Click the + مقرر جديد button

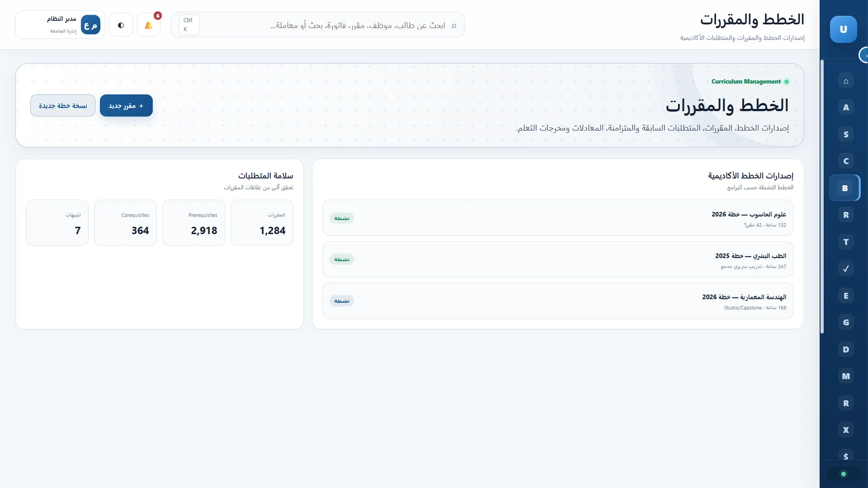126,106
